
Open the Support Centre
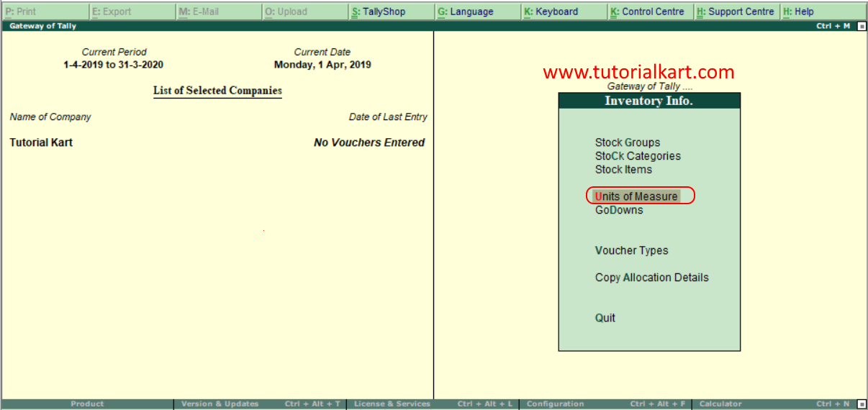[737, 12]
